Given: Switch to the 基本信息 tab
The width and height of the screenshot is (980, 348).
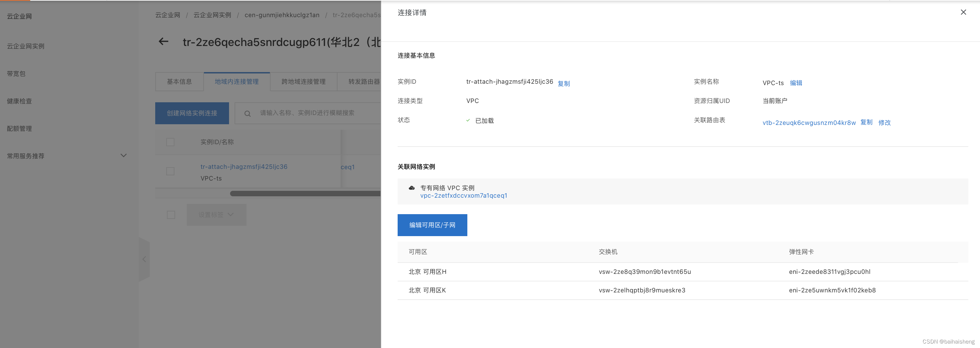Looking at the screenshot, I should point(179,81).
